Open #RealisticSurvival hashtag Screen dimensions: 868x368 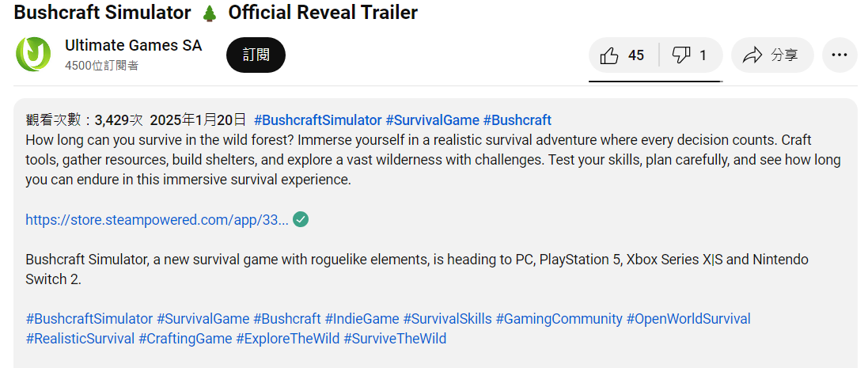pyautogui.click(x=80, y=338)
